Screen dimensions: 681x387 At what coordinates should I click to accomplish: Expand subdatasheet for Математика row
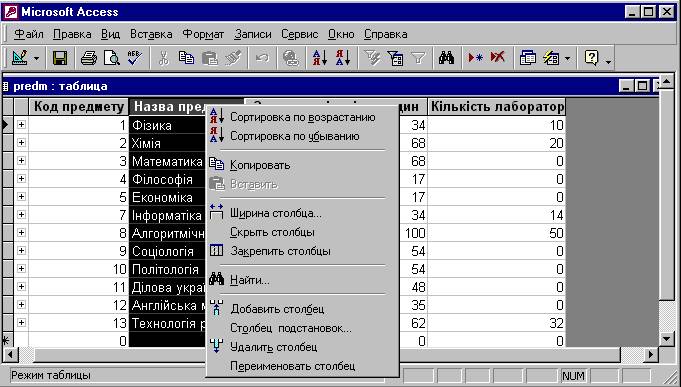(x=21, y=161)
